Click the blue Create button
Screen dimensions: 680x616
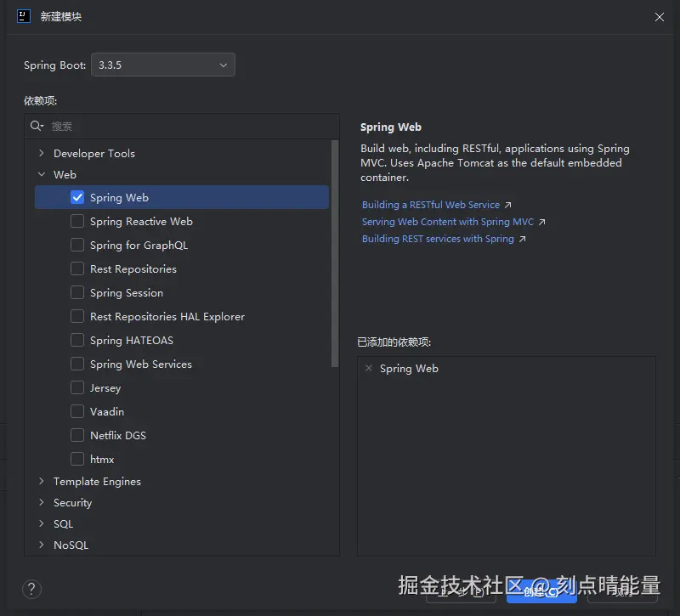(541, 591)
